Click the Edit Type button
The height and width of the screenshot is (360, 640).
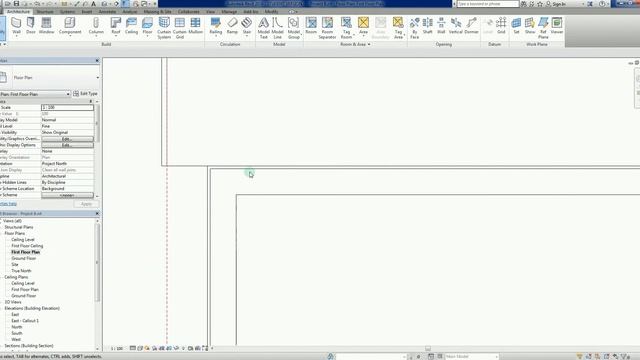click(x=86, y=94)
